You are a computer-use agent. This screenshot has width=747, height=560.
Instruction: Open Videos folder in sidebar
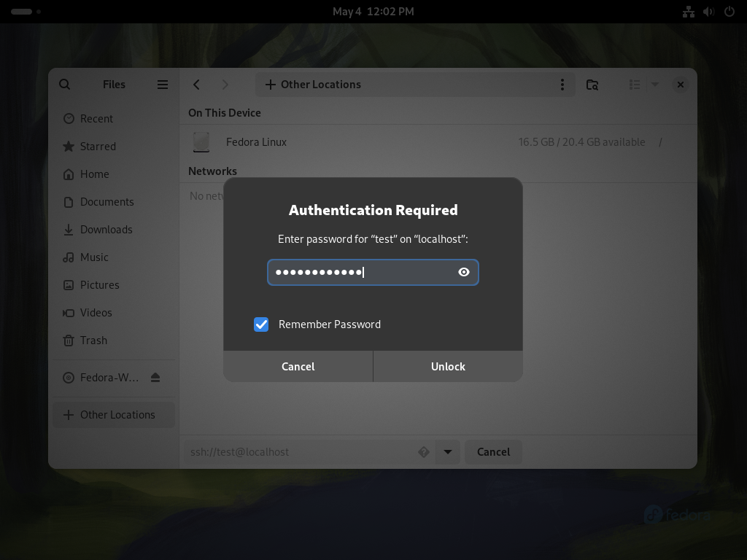click(114, 312)
